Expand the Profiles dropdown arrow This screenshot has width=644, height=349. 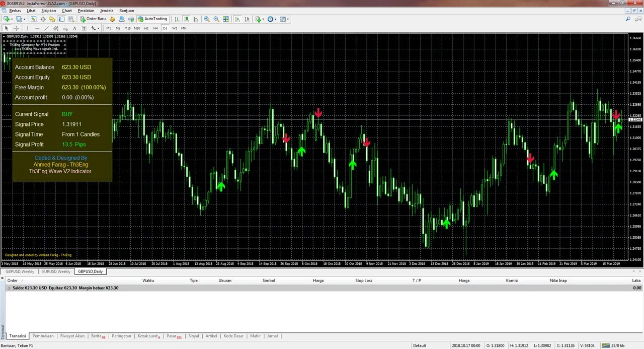[x=25, y=19]
